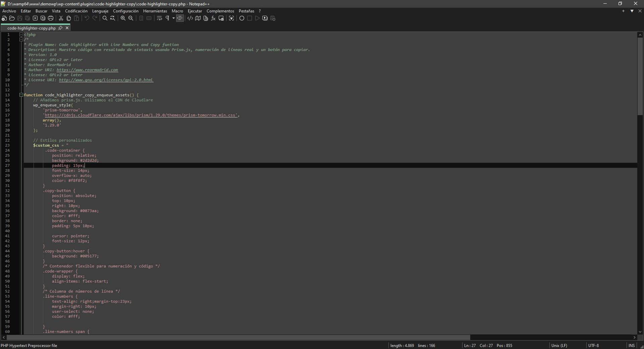
Task: Open the Function List fx icon
Action: (213, 18)
